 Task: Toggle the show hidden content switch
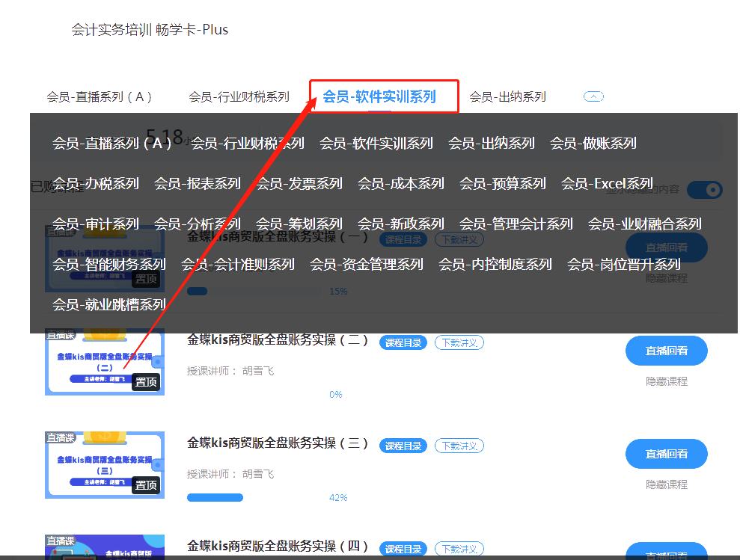tap(704, 190)
